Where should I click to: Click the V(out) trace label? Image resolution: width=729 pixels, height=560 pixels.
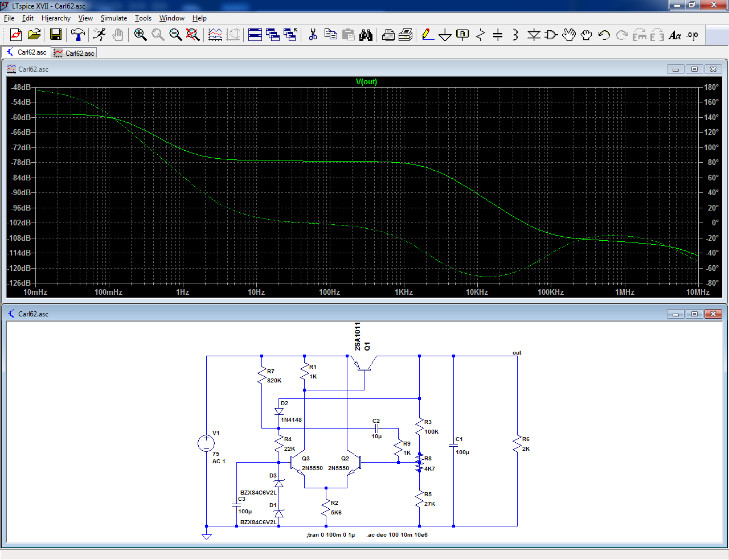click(366, 81)
